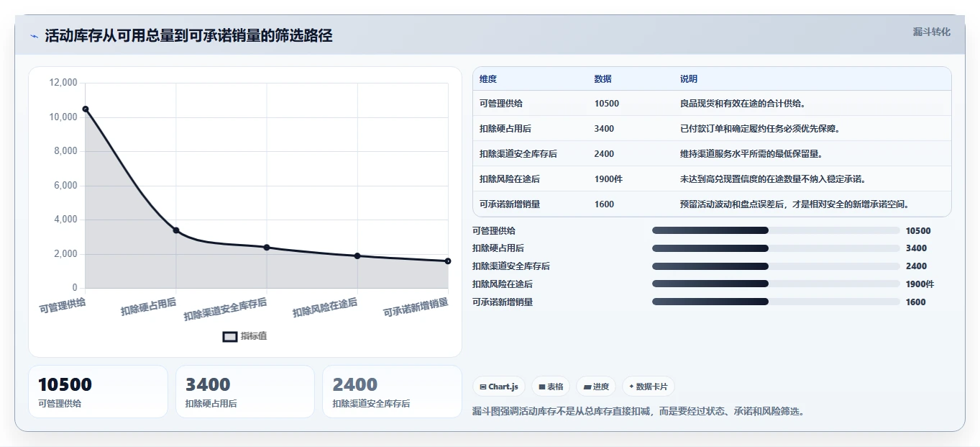This screenshot has height=447, width=980.
Task: Click the chart data point at 10500
Action: pos(86,109)
